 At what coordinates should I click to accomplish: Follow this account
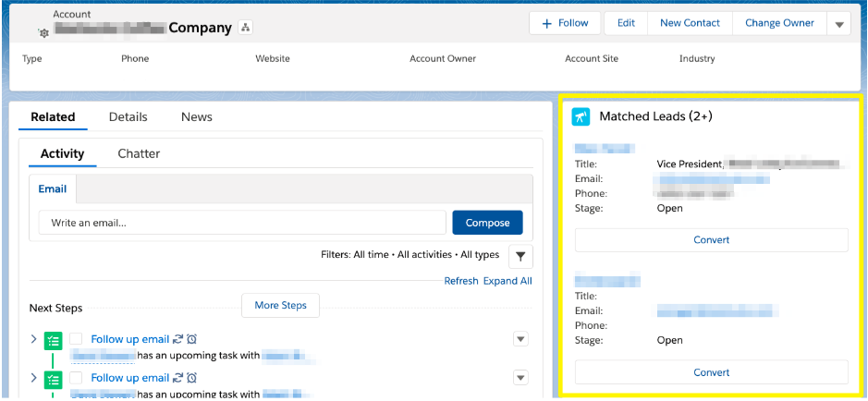565,23
